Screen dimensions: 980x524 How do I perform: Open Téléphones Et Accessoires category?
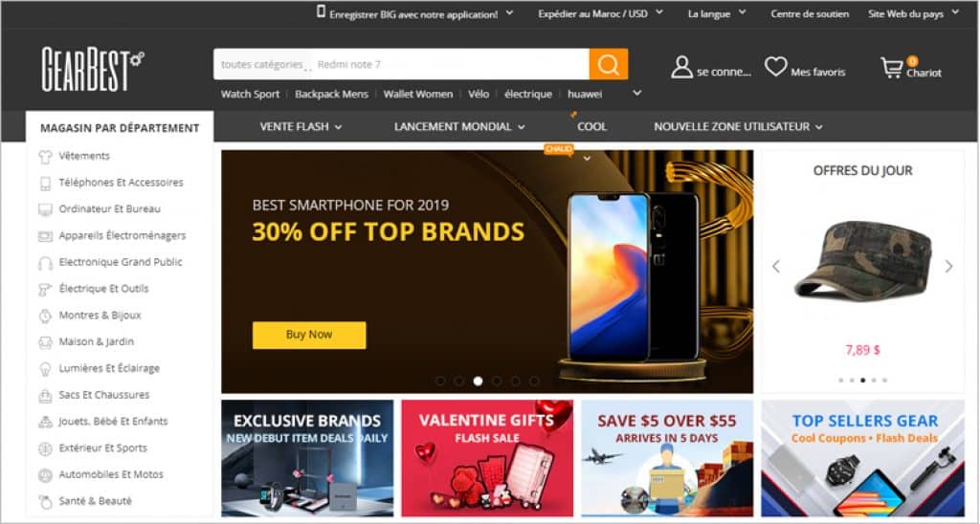(121, 183)
